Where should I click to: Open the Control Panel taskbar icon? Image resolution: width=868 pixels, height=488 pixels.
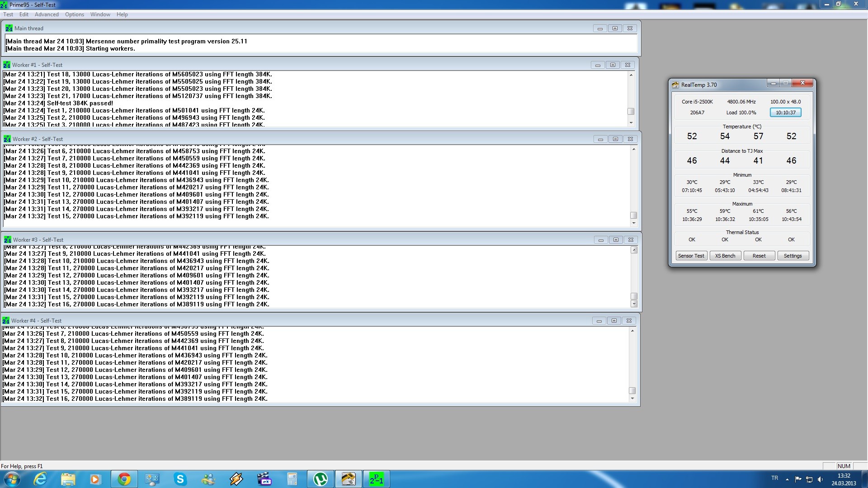[x=152, y=479]
